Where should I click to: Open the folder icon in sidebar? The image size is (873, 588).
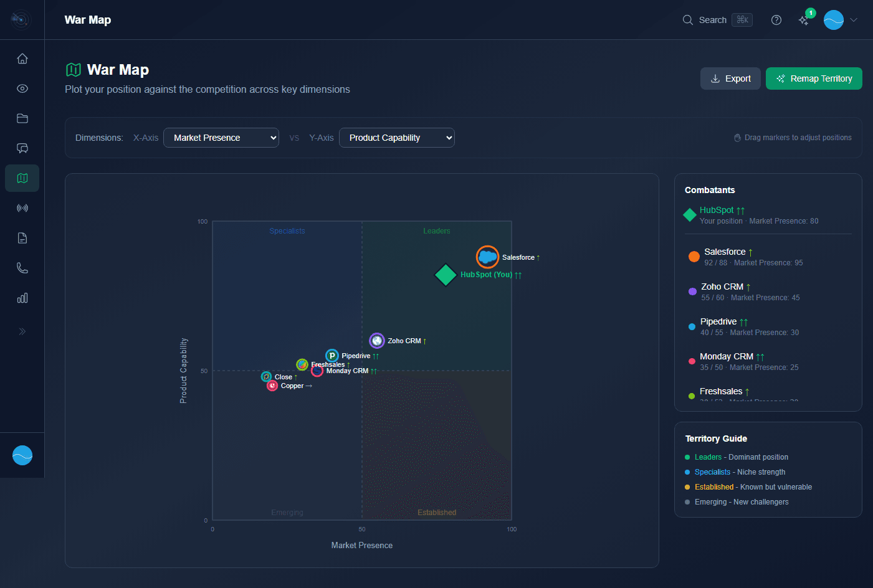point(22,118)
